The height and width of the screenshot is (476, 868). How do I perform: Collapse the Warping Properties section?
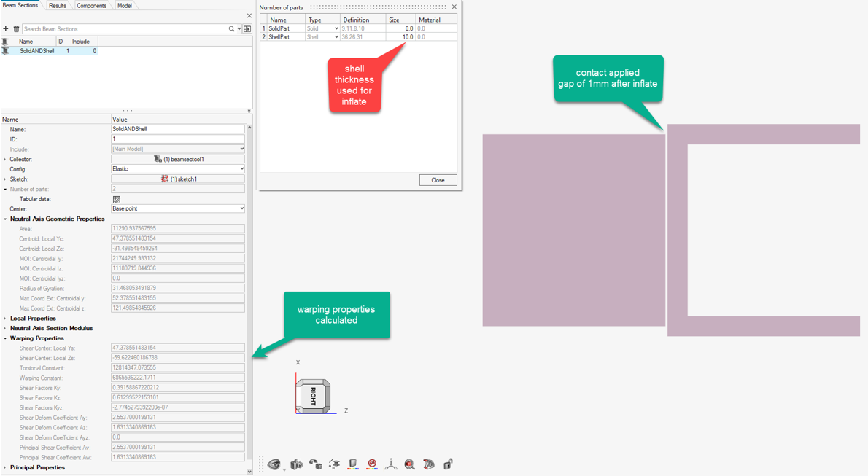click(x=5, y=338)
